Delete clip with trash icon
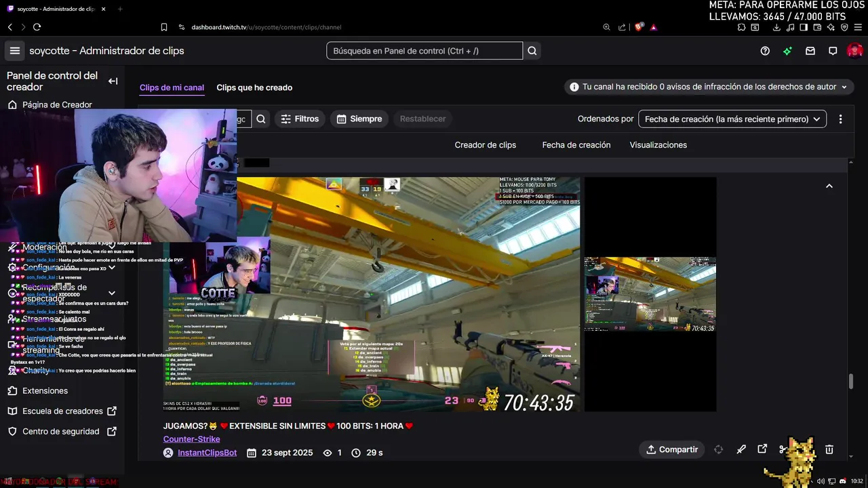Screen dimensions: 868x488 pos(829,449)
